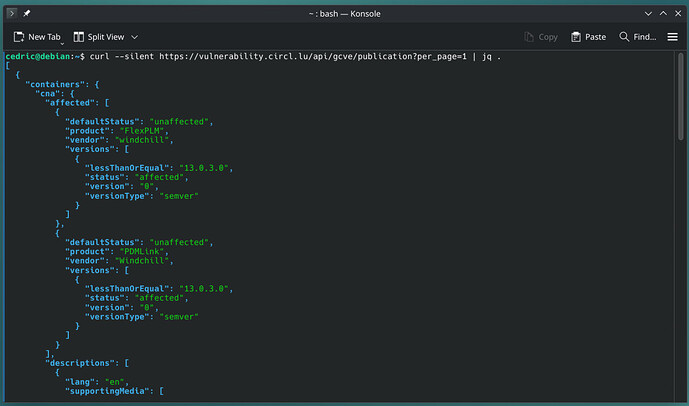Click the Copy toolbar button
Image resolution: width=689 pixels, height=406 pixels.
[541, 37]
